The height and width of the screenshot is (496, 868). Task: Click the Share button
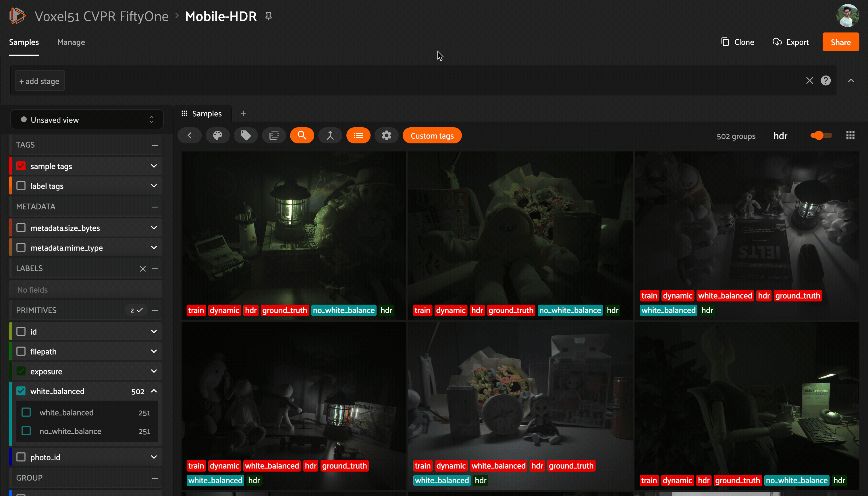pos(840,42)
